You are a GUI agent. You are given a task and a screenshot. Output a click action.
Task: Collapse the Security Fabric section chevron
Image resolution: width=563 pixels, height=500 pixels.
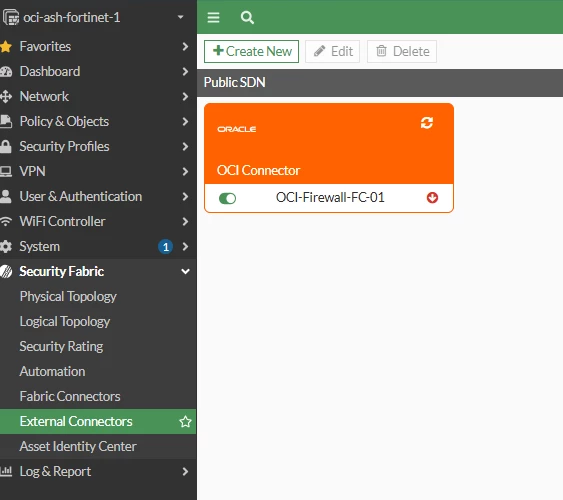(x=185, y=271)
